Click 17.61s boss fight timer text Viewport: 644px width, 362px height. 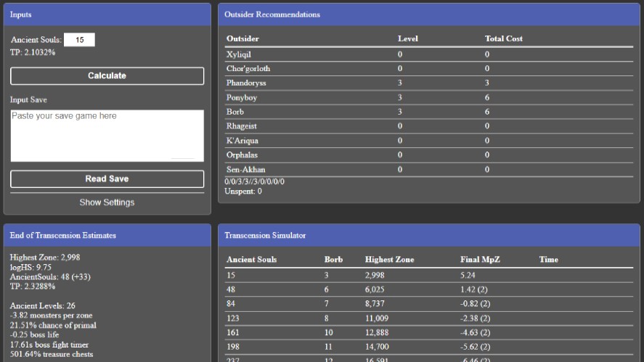pyautogui.click(x=49, y=345)
